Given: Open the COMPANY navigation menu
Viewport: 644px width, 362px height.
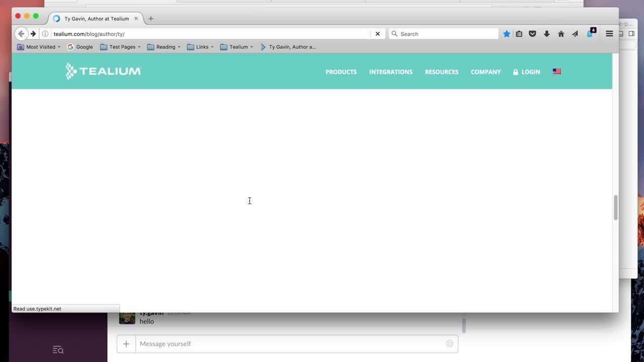Looking at the screenshot, I should point(486,72).
